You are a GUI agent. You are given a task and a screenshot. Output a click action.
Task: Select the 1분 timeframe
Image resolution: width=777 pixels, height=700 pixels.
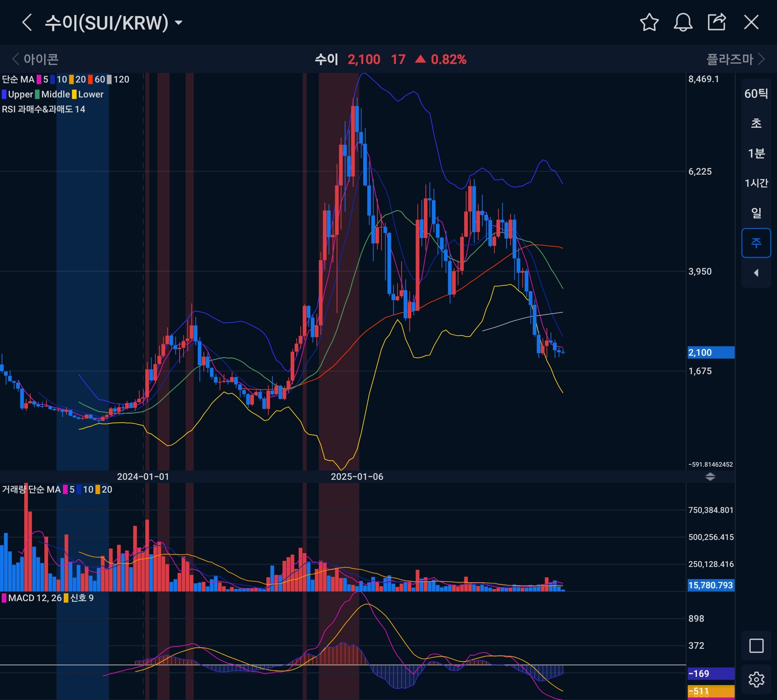click(756, 153)
